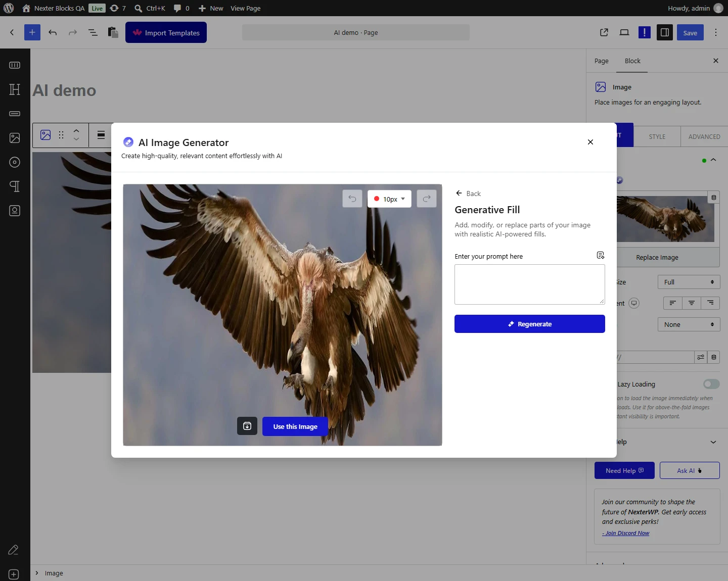Open the page in a new tab icon
This screenshot has width=728, height=581.
tap(604, 32)
